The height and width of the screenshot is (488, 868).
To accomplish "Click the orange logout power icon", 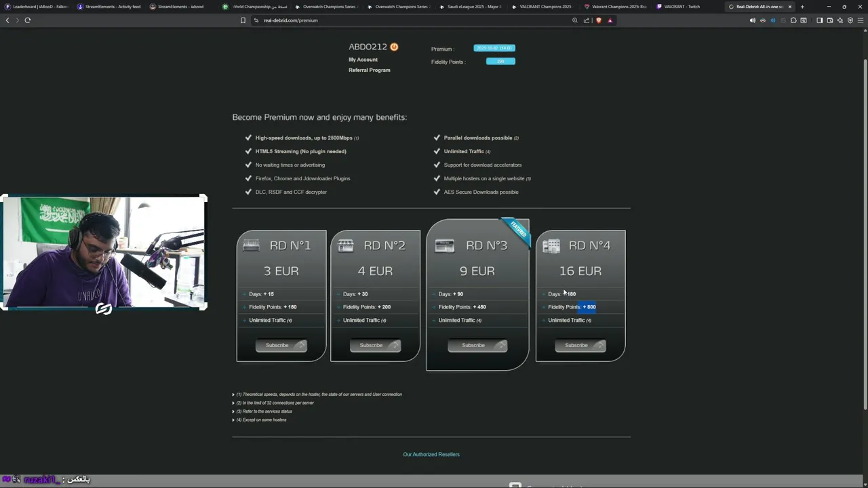I will pyautogui.click(x=394, y=47).
